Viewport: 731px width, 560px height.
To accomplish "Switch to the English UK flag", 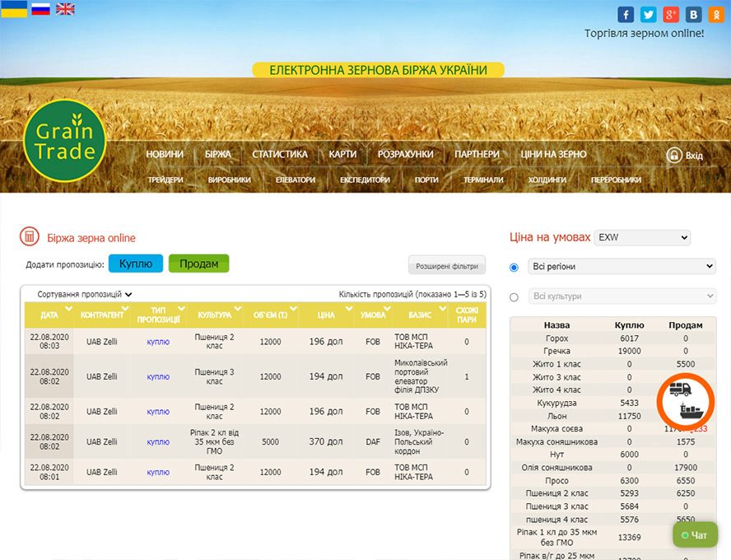I will click(x=65, y=9).
